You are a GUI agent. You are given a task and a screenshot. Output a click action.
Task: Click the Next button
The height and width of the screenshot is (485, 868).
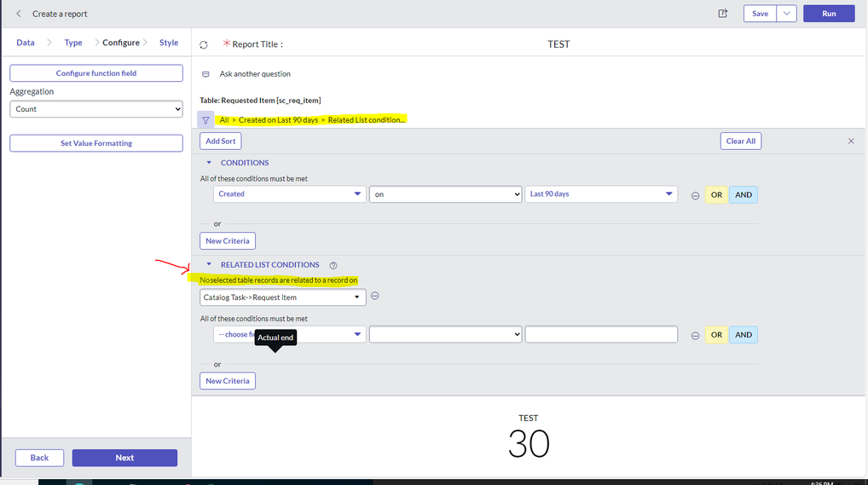124,458
